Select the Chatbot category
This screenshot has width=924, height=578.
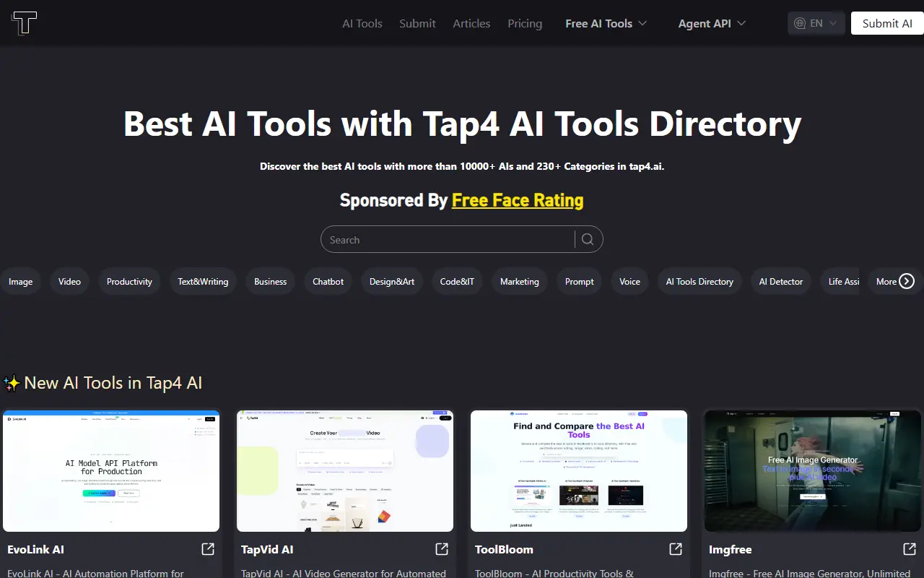328,282
